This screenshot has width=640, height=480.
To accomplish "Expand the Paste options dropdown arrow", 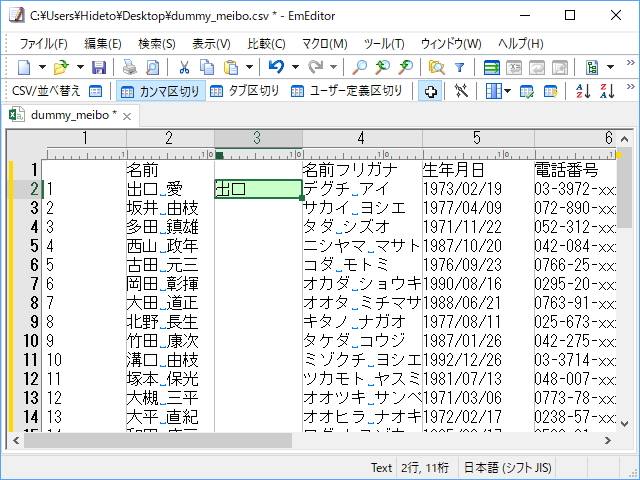I will (x=249, y=67).
